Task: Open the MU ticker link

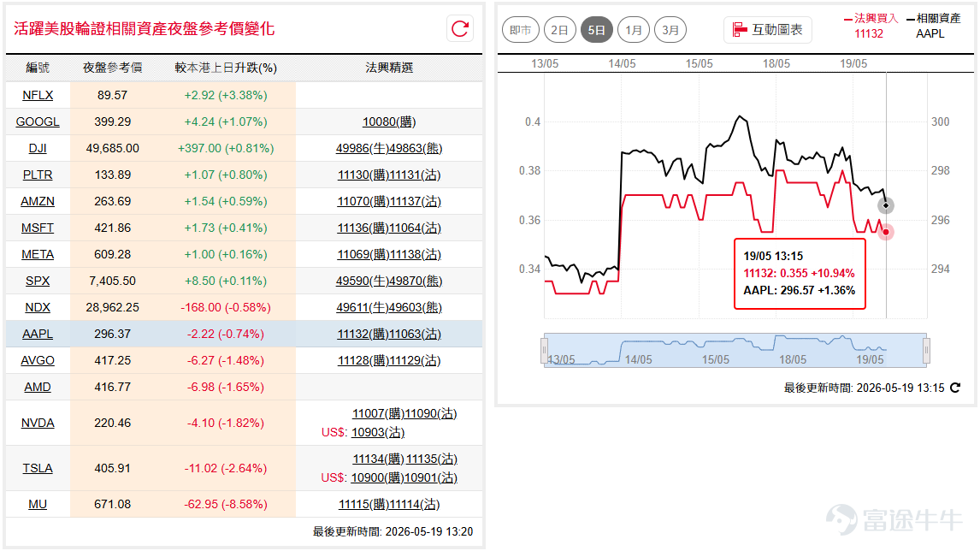Action: (x=38, y=504)
